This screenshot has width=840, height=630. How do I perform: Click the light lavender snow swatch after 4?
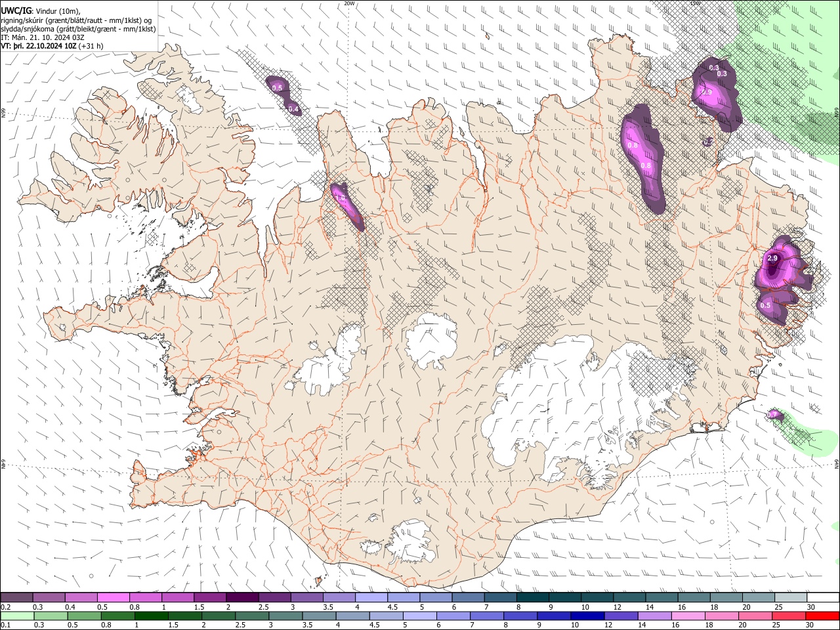tap(371, 597)
